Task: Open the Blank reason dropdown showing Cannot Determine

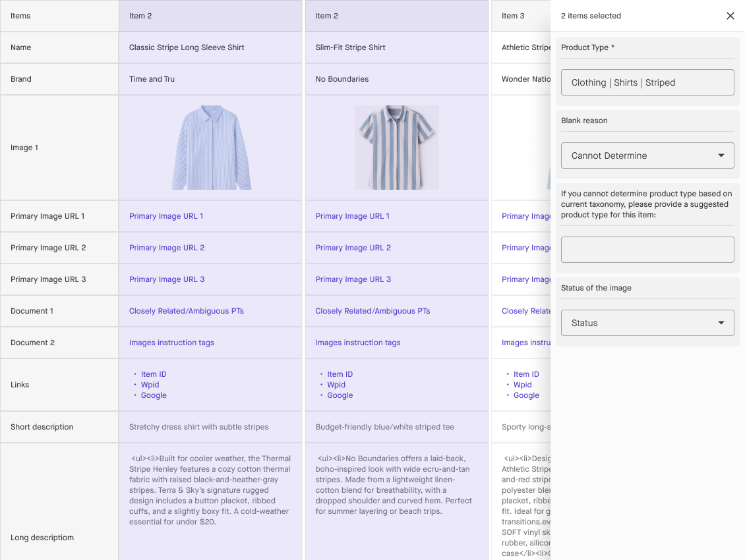Action: (x=647, y=155)
